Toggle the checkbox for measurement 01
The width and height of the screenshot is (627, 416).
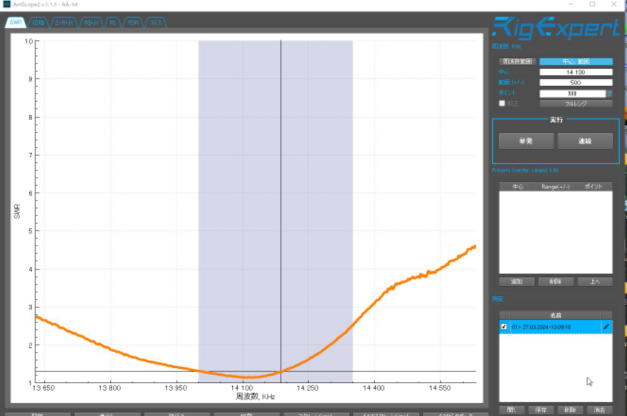click(503, 327)
